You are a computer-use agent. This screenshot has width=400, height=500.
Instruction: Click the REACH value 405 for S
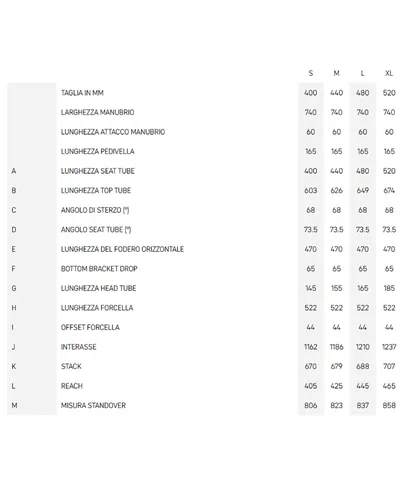tap(311, 386)
